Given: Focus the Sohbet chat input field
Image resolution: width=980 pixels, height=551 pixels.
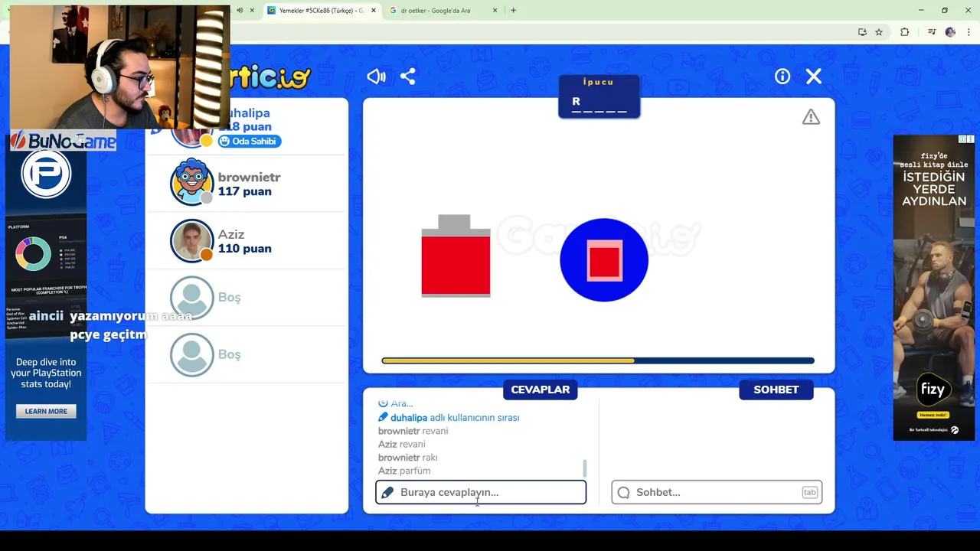Looking at the screenshot, I should point(717,492).
